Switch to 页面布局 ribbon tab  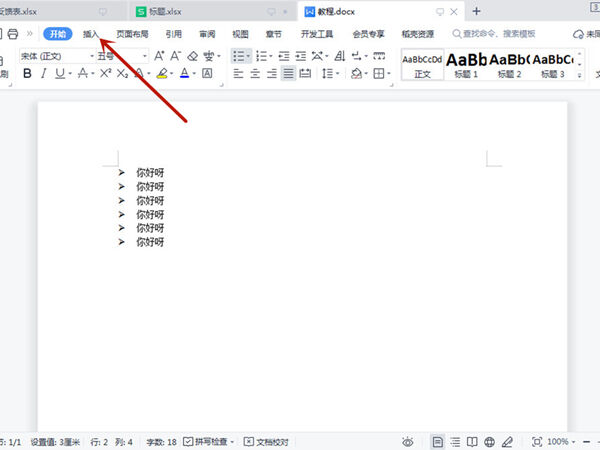(x=132, y=34)
